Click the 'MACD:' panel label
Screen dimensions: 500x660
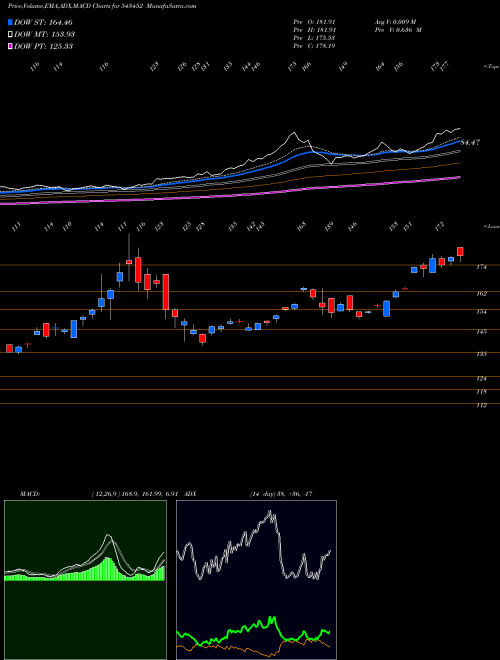click(30, 494)
